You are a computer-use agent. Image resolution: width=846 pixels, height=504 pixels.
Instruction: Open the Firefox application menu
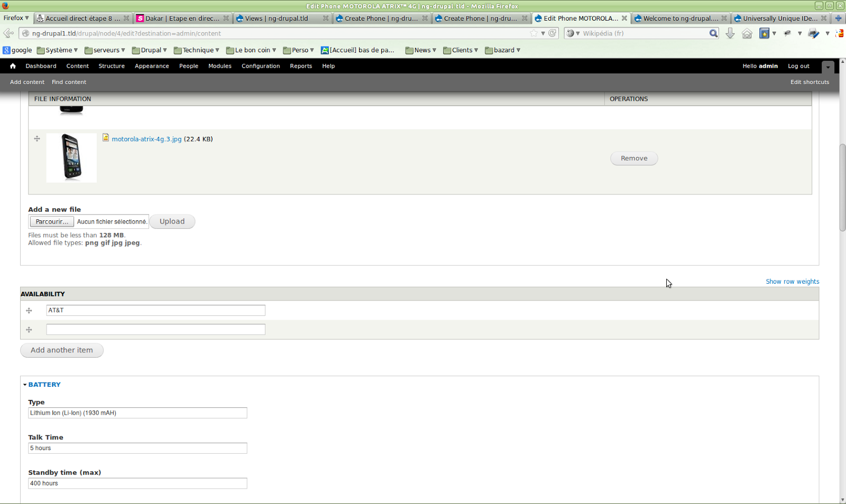pos(16,18)
